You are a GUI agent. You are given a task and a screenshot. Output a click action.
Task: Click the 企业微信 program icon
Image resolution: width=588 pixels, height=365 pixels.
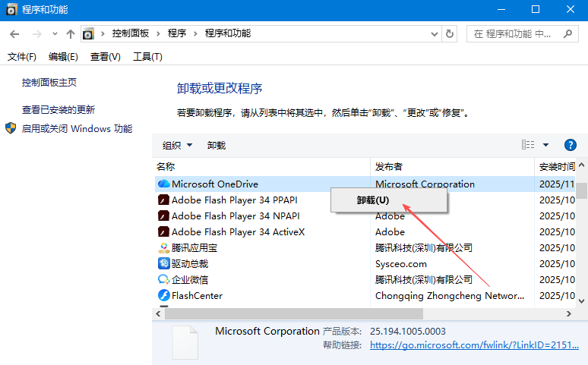point(163,279)
